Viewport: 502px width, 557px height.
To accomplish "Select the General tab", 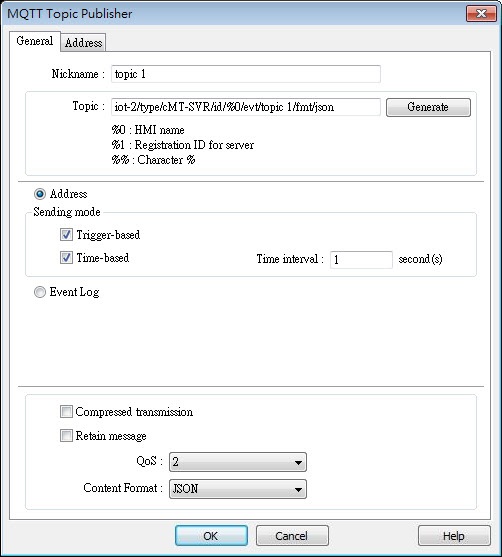I will (35, 41).
